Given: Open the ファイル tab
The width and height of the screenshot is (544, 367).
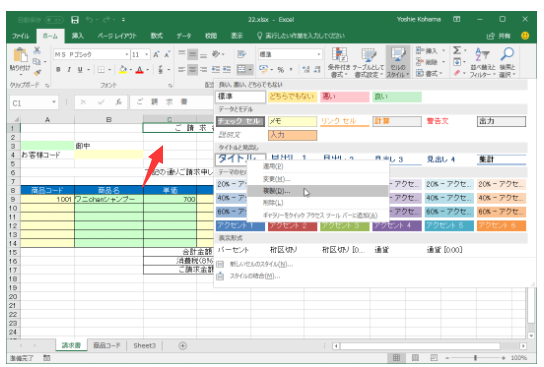Looking at the screenshot, I should (x=21, y=36).
